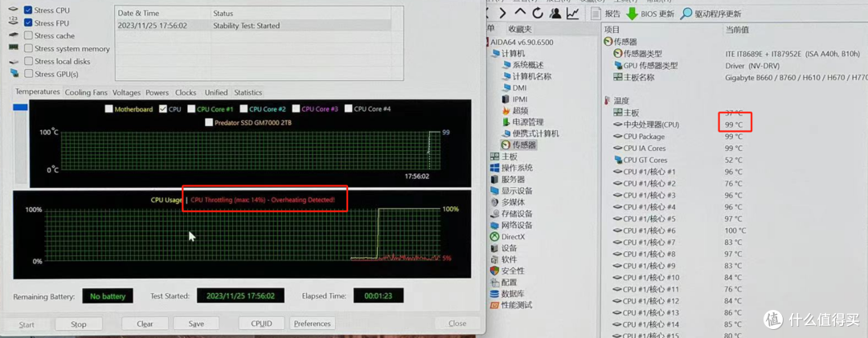Open 系统概述 in the tree

pos(523,65)
